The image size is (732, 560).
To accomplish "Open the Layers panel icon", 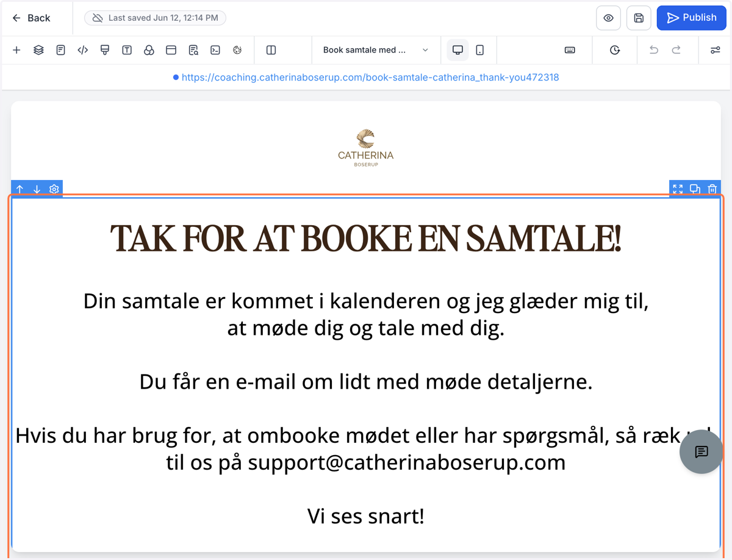I will tap(38, 50).
